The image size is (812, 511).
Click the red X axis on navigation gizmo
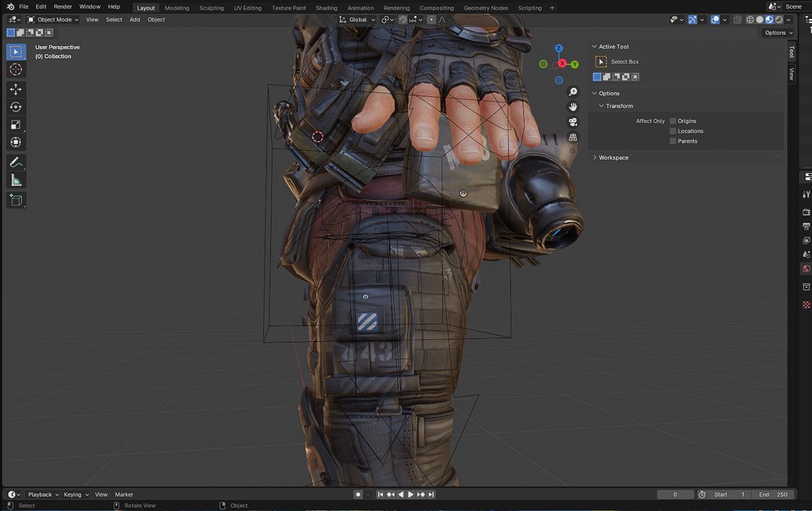(562, 64)
